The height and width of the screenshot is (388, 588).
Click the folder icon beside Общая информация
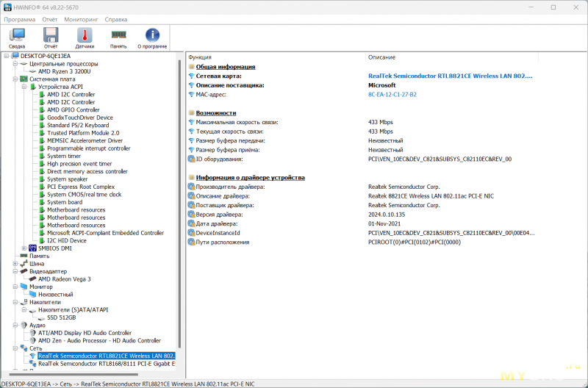[x=191, y=67]
